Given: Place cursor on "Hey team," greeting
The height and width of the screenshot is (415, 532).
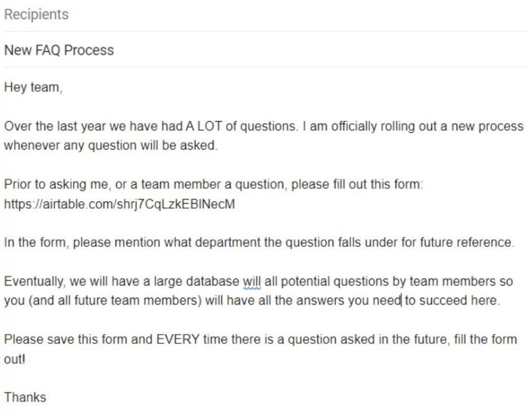Looking at the screenshot, I should (x=33, y=88).
